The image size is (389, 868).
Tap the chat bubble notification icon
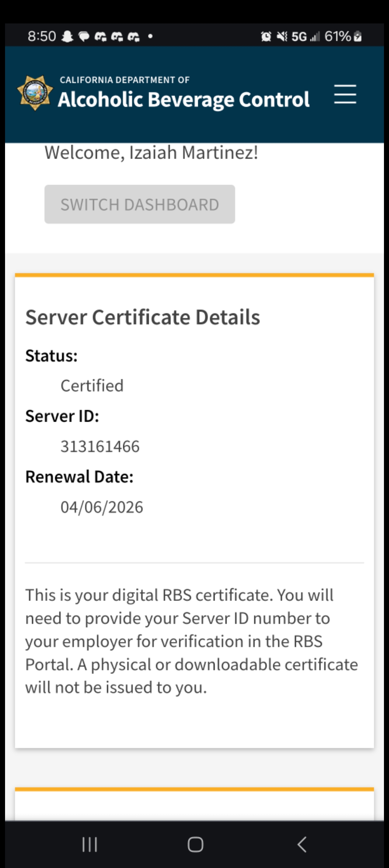[x=84, y=36]
